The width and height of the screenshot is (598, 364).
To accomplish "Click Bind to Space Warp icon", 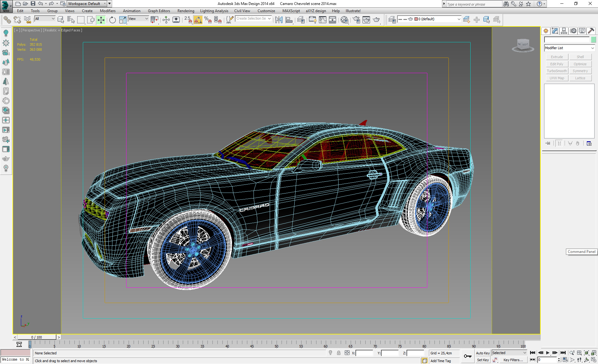I will point(27,20).
